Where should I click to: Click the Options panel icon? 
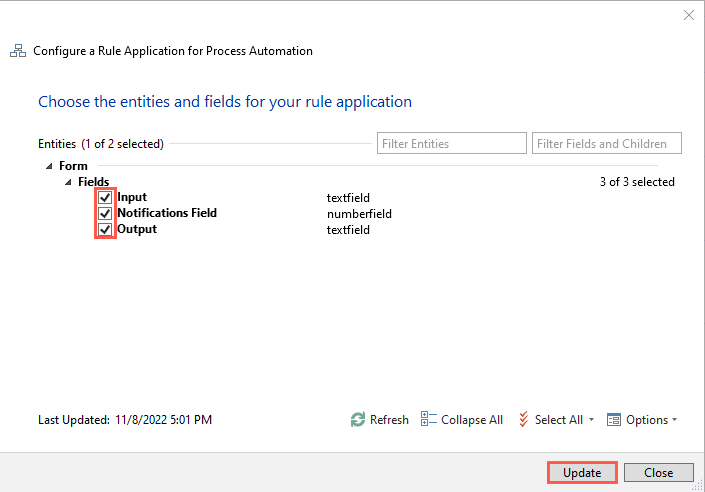(614, 420)
